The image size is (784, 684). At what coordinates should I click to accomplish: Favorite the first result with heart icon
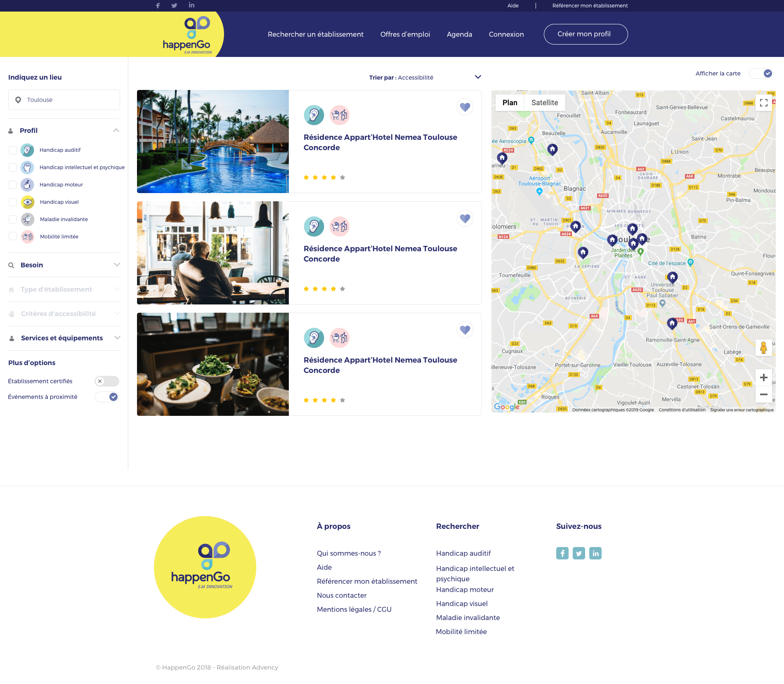465,107
